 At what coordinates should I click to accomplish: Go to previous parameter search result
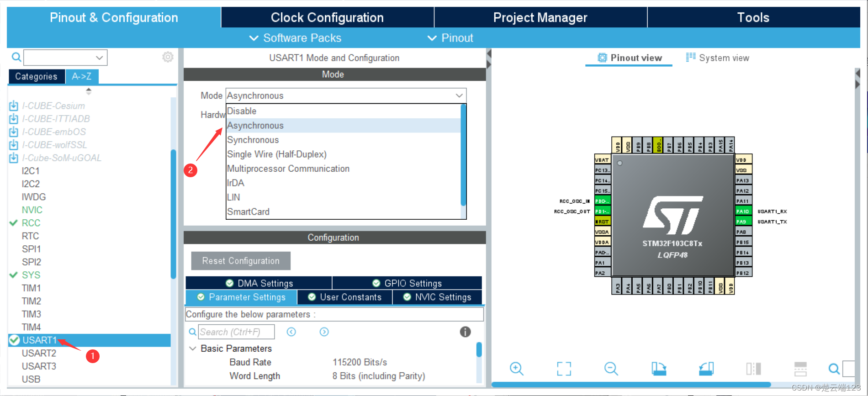pos(291,332)
